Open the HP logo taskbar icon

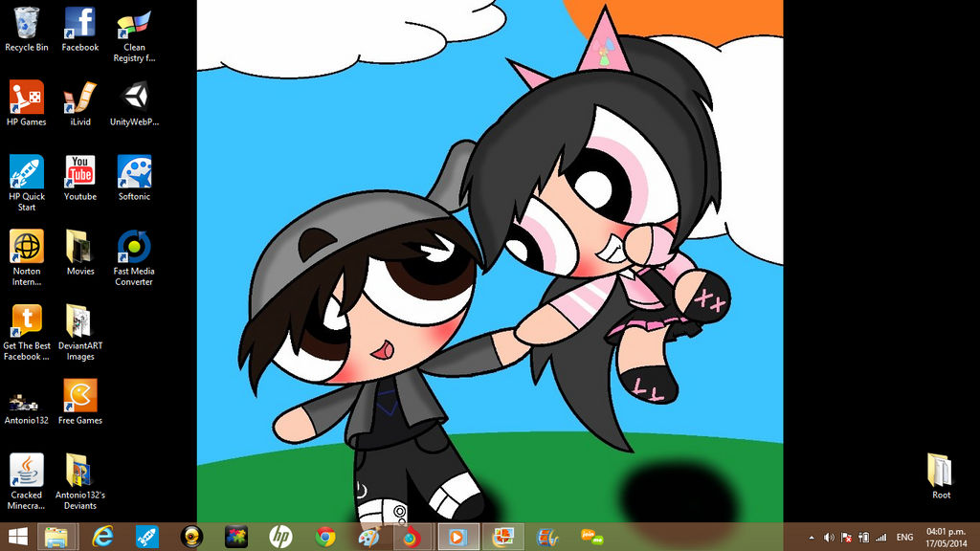(280, 537)
